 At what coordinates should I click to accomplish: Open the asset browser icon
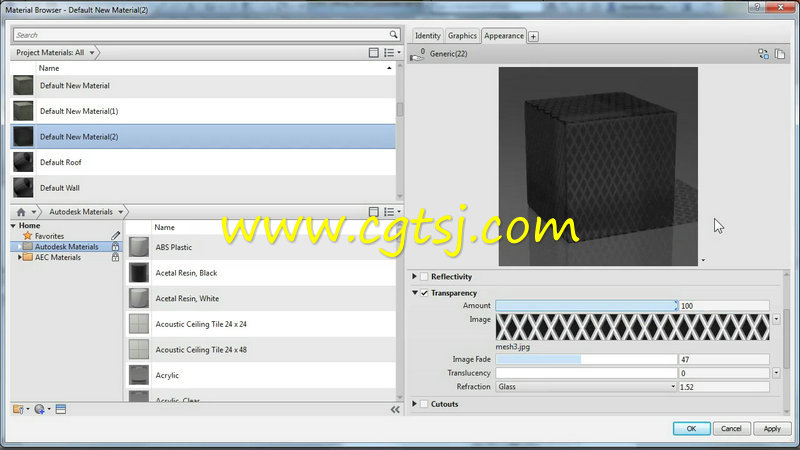point(61,409)
